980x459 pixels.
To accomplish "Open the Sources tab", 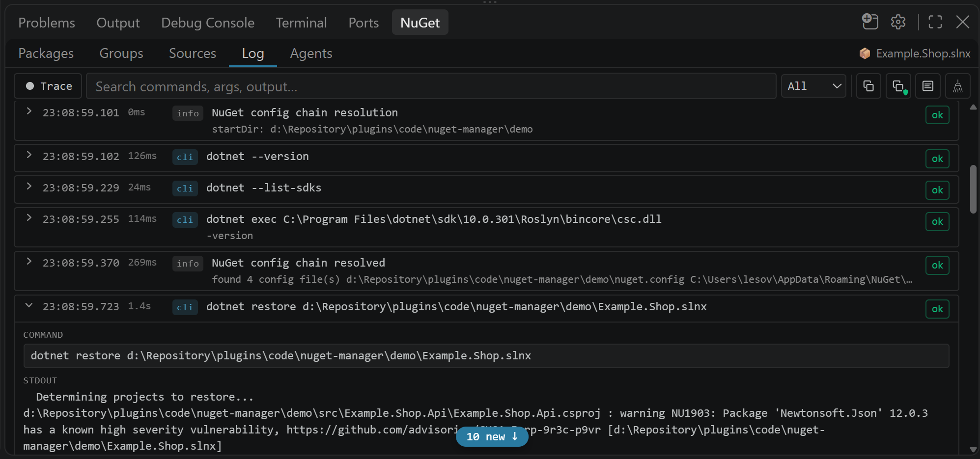I will (193, 54).
